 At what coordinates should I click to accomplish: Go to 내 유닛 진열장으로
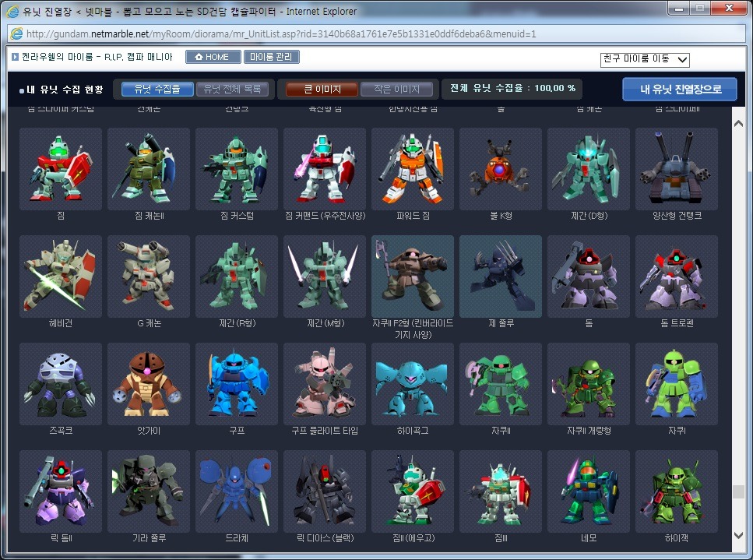(x=679, y=90)
